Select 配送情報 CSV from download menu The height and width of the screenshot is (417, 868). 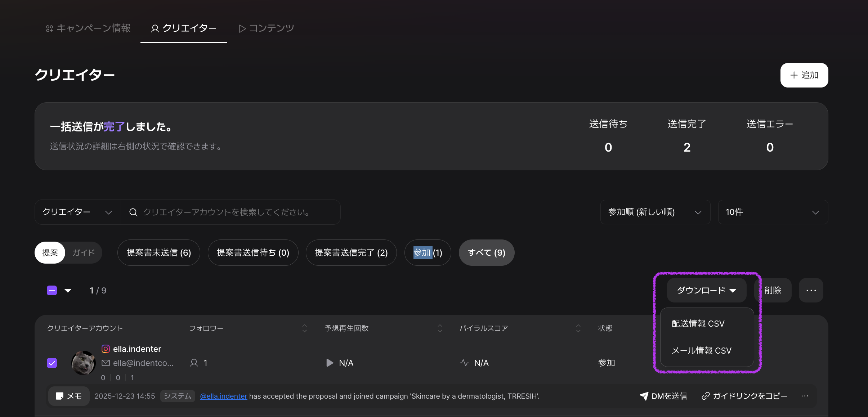[698, 323]
